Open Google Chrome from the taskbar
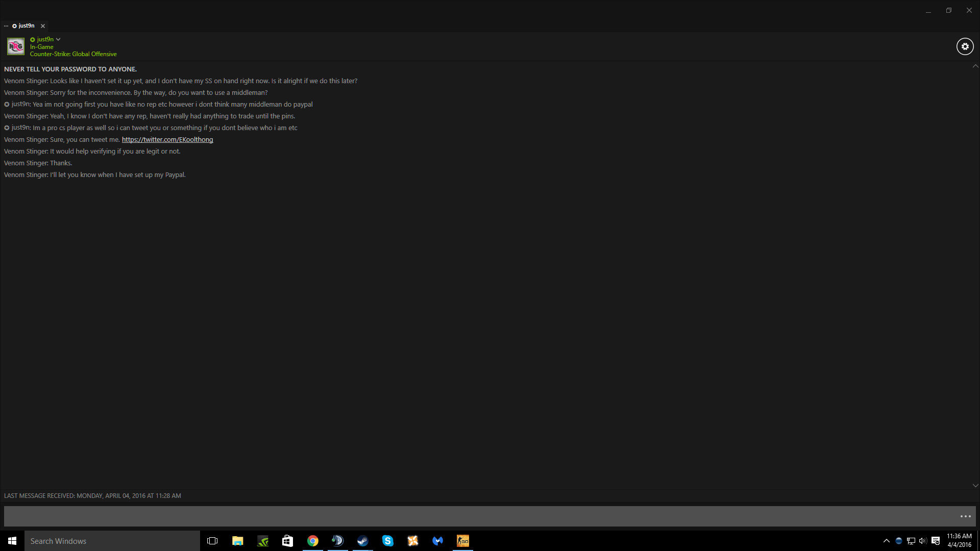This screenshot has height=551, width=980. (x=313, y=541)
